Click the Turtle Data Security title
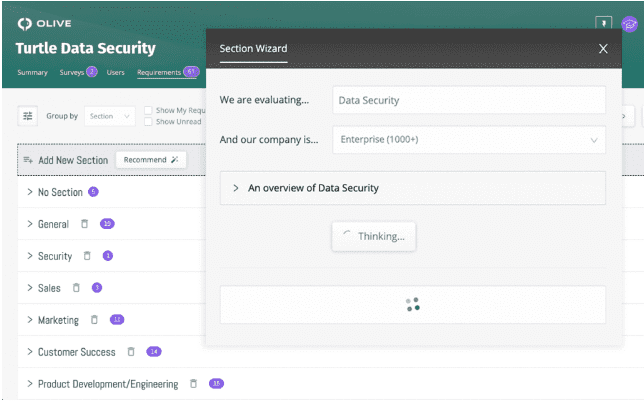 pyautogui.click(x=85, y=48)
